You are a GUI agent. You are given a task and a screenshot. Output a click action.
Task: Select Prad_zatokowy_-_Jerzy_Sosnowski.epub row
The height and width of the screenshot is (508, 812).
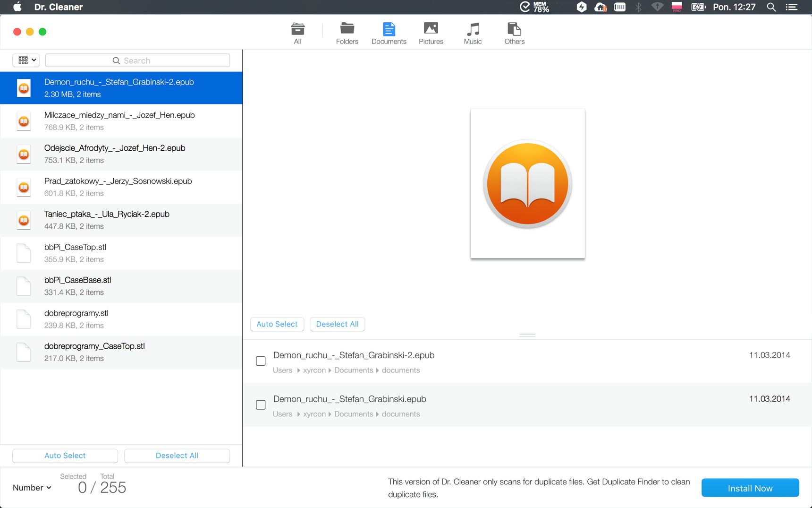point(121,187)
